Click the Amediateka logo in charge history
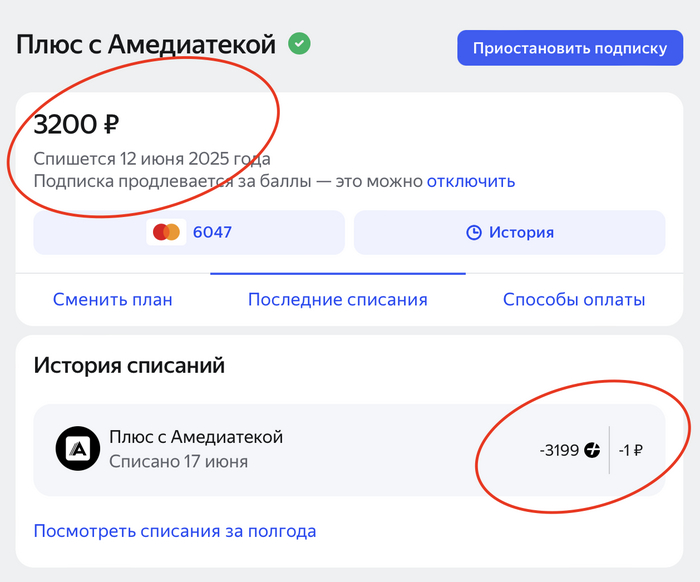 click(x=77, y=449)
